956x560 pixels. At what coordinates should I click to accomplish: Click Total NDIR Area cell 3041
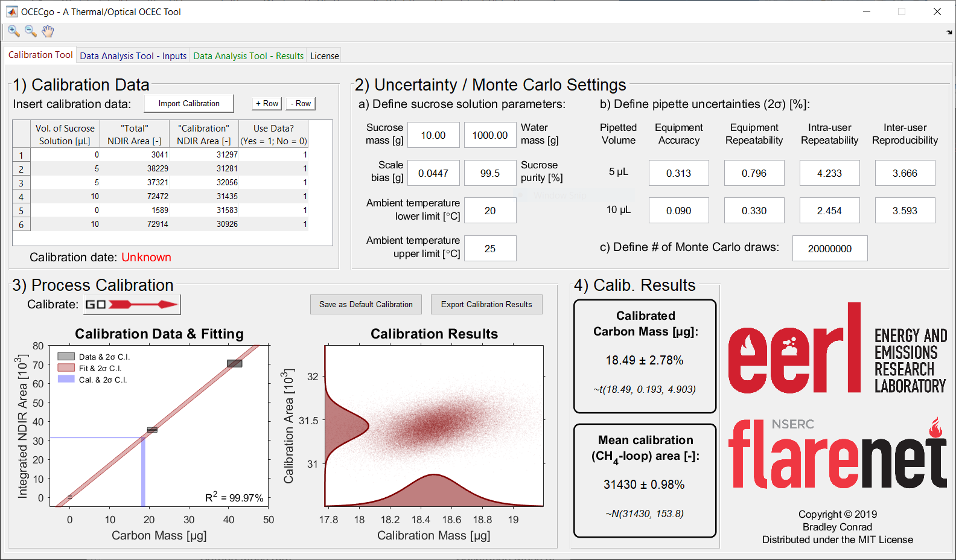135,155
